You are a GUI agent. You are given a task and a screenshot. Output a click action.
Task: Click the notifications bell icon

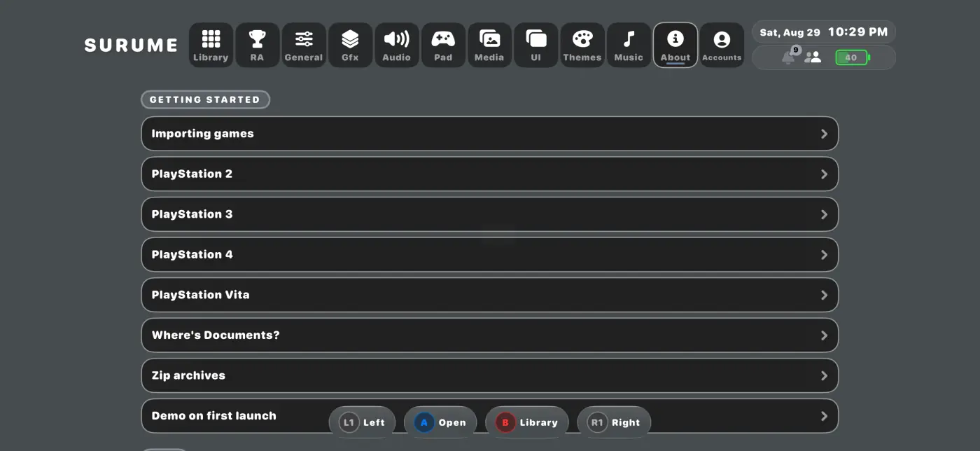click(x=790, y=57)
